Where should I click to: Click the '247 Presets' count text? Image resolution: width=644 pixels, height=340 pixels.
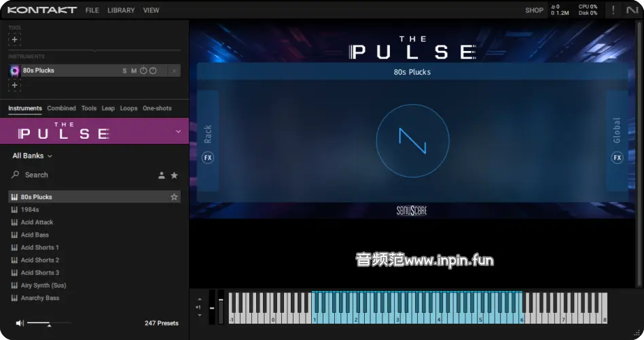tap(162, 323)
